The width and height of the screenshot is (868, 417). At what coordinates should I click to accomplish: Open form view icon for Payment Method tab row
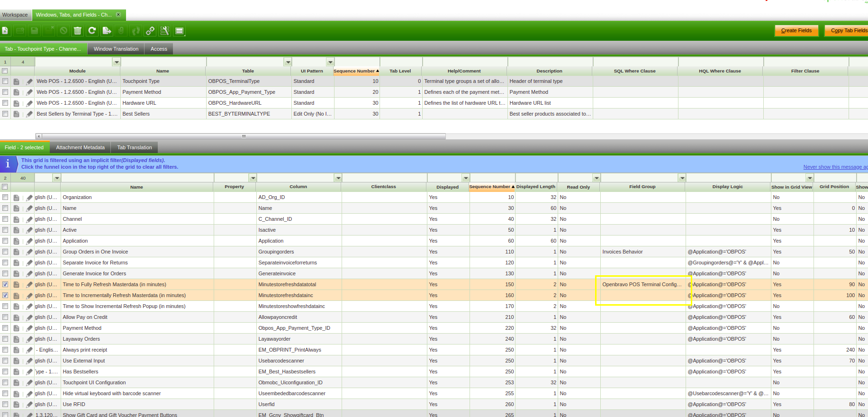[x=17, y=92]
